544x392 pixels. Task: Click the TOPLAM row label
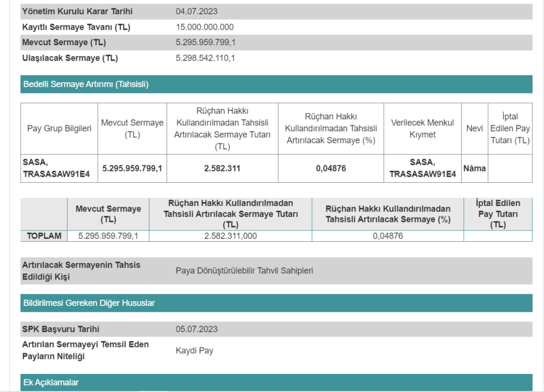pyautogui.click(x=45, y=236)
